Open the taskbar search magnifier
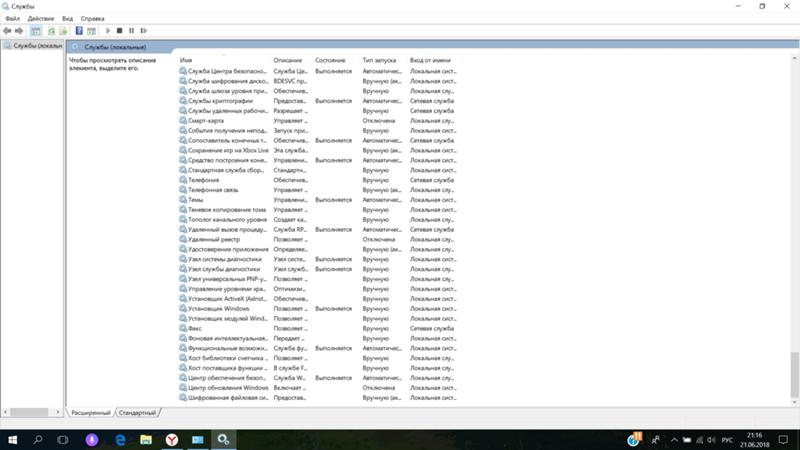 (38, 440)
